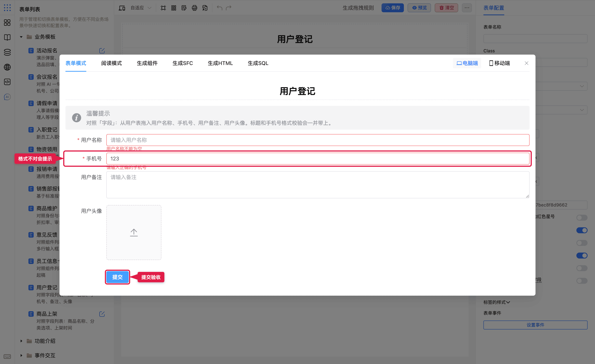Open the 自适应 size dropdown
Image resolution: width=595 pixels, height=364 pixels.
141,8
